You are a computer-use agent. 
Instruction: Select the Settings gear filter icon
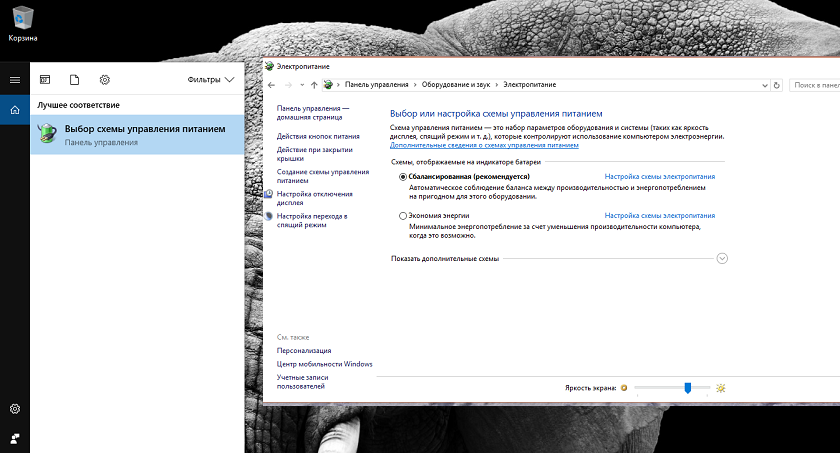[105, 79]
